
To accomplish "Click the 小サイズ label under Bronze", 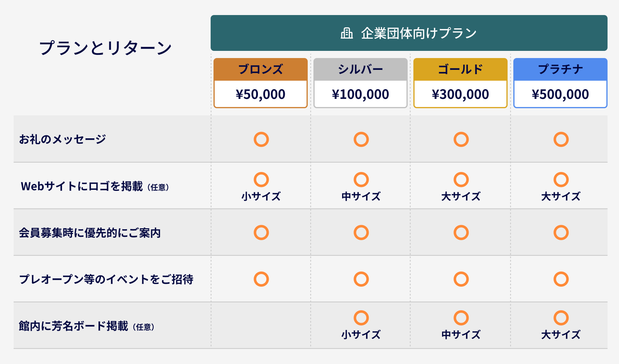I will (261, 196).
